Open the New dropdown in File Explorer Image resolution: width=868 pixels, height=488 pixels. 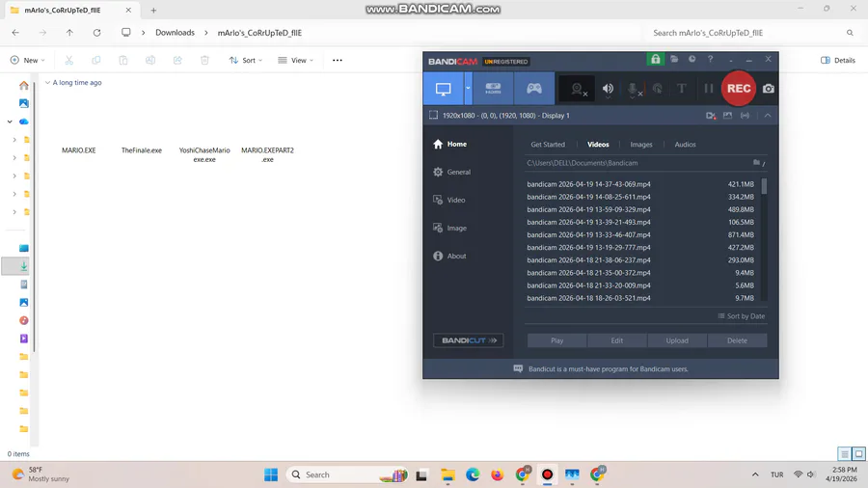[28, 61]
